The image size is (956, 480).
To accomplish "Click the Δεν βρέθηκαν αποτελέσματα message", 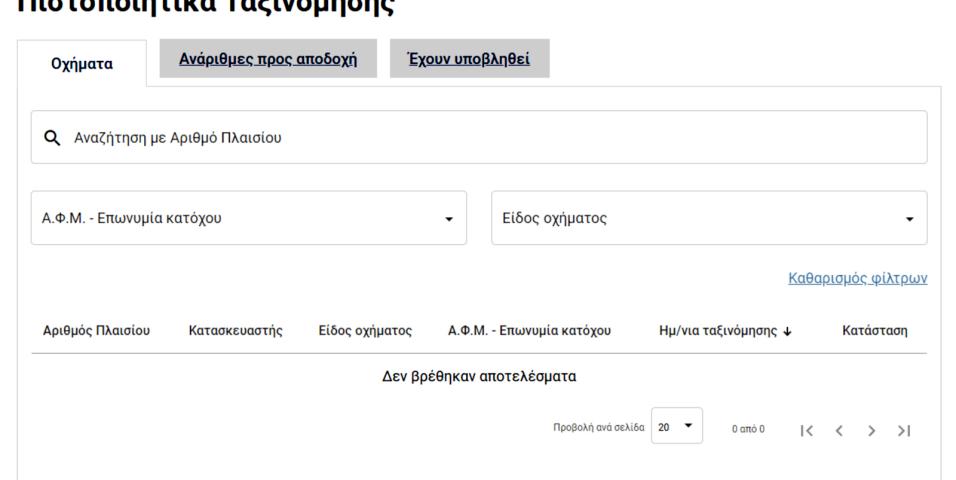I will (x=479, y=376).
